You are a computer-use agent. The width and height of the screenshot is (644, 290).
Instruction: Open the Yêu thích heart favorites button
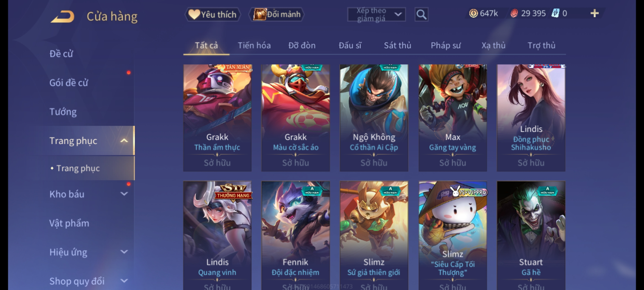point(212,15)
